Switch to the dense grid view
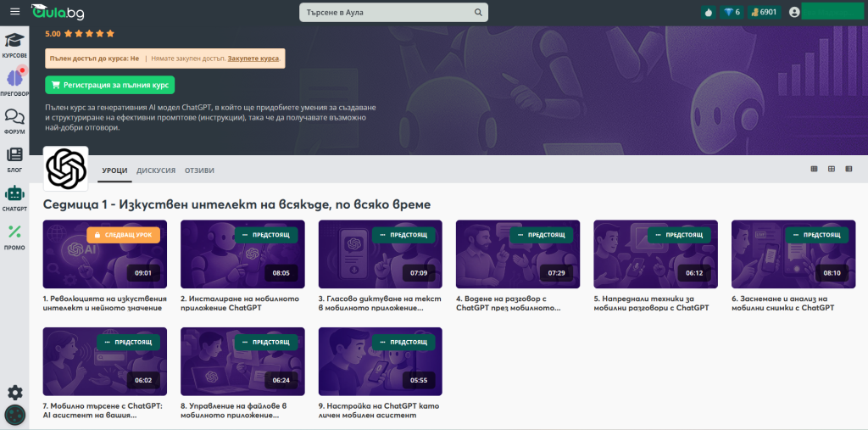The image size is (868, 430). click(x=815, y=170)
